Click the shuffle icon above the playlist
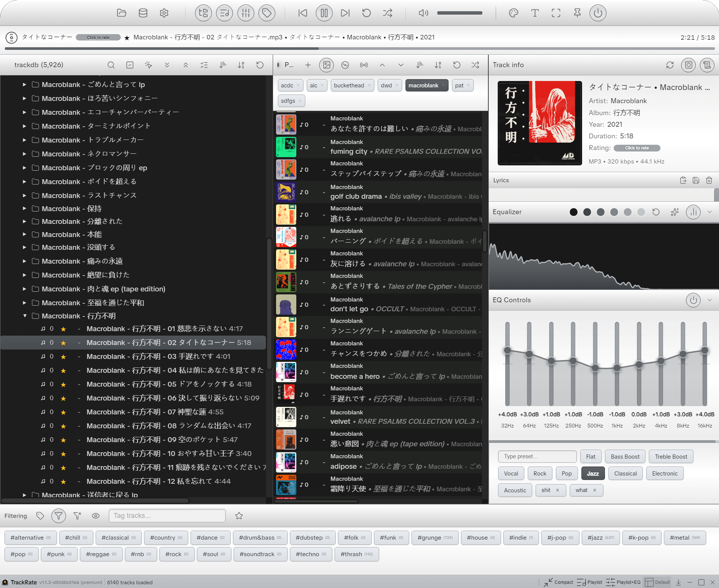The width and height of the screenshot is (719, 588). tap(475, 65)
